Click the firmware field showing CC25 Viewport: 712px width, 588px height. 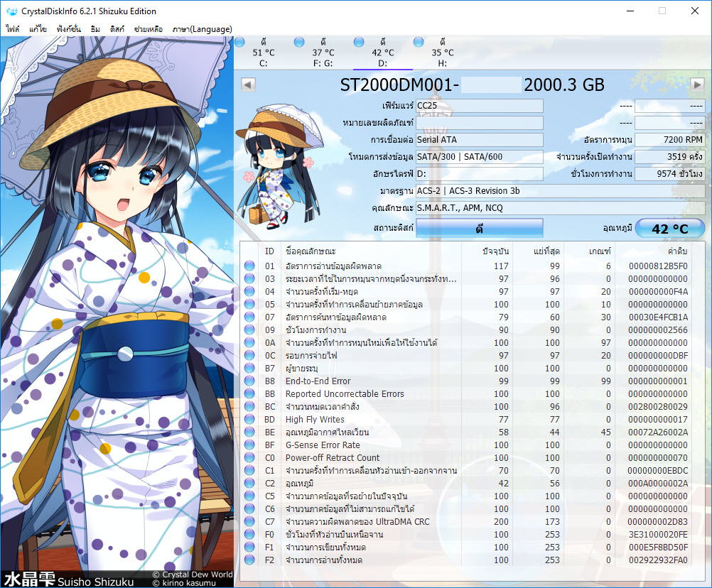(479, 106)
